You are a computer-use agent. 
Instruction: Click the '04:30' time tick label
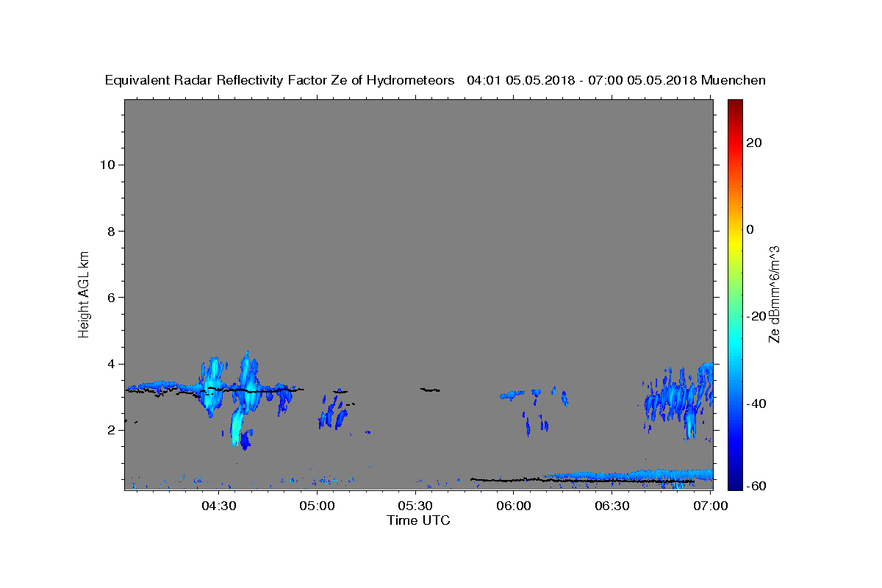point(218,506)
